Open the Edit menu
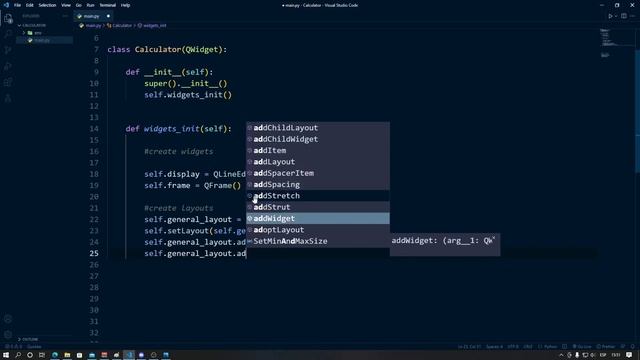Viewport: 640px width, 360px height. (x=29, y=5)
